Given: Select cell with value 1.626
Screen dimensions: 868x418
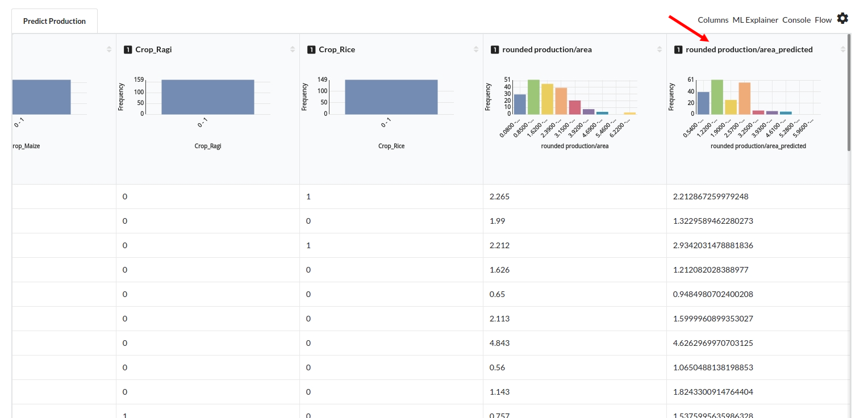Looking at the screenshot, I should pyautogui.click(x=575, y=270).
